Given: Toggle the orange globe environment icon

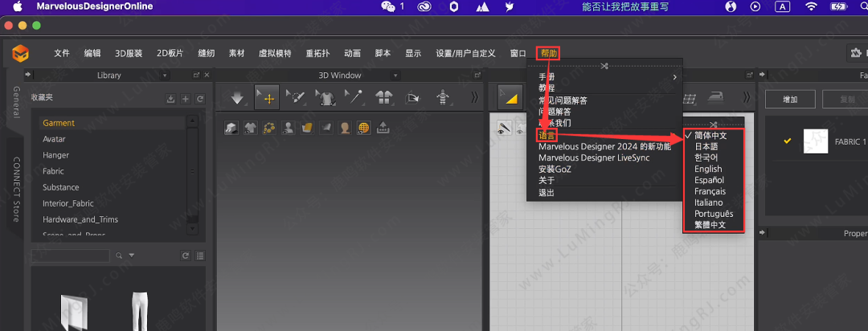Looking at the screenshot, I should point(364,128).
